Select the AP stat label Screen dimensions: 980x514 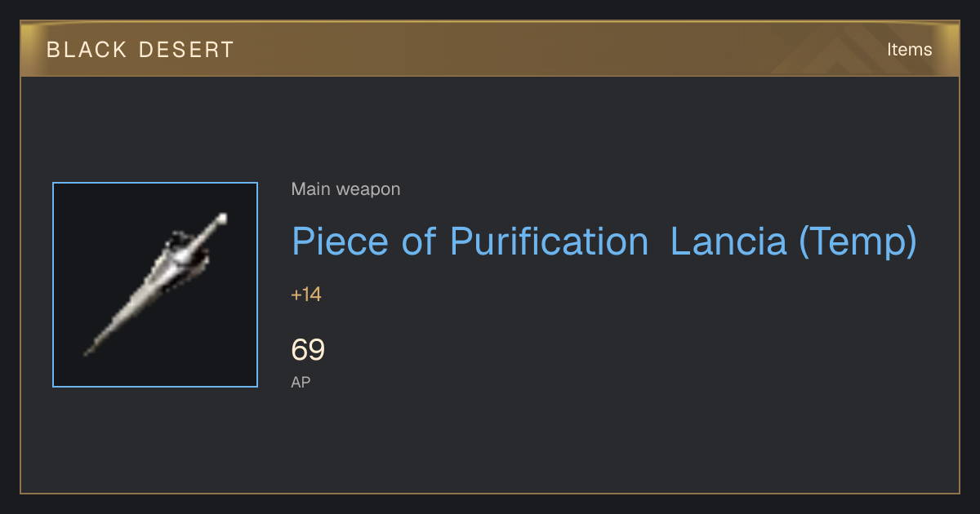tap(301, 382)
